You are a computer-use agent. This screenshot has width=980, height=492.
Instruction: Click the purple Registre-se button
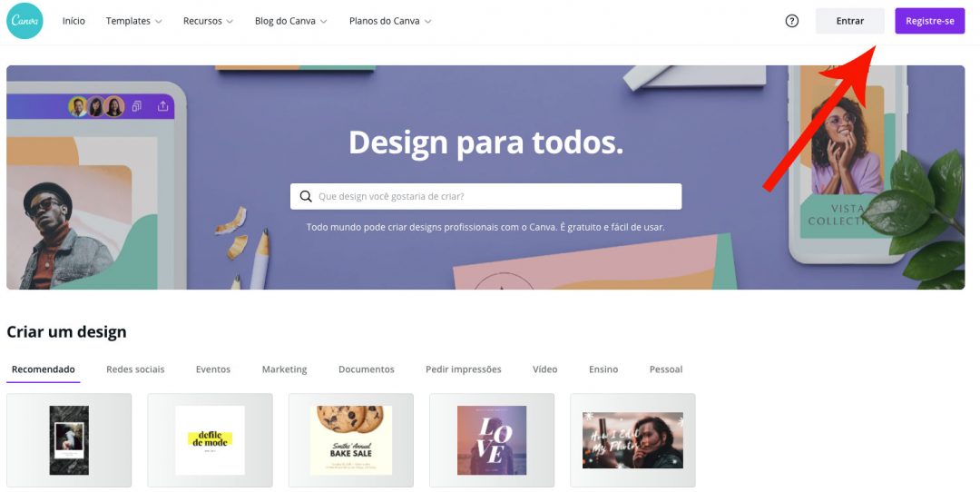point(930,21)
